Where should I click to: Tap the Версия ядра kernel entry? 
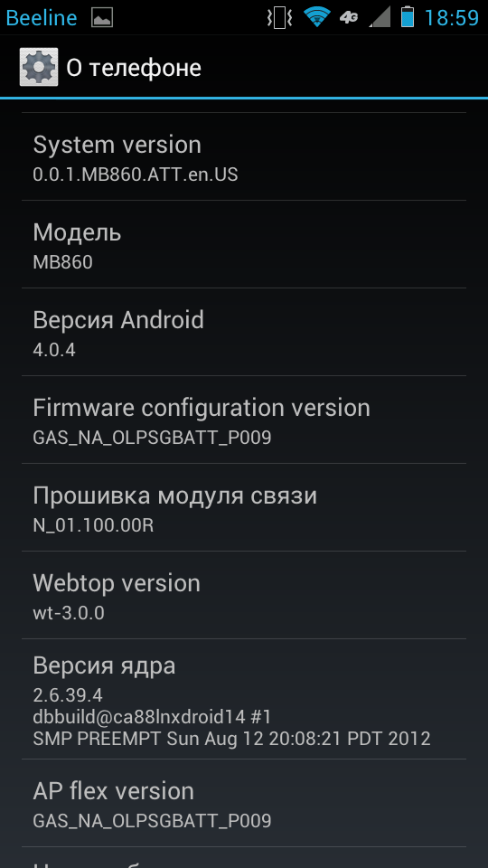[244, 699]
